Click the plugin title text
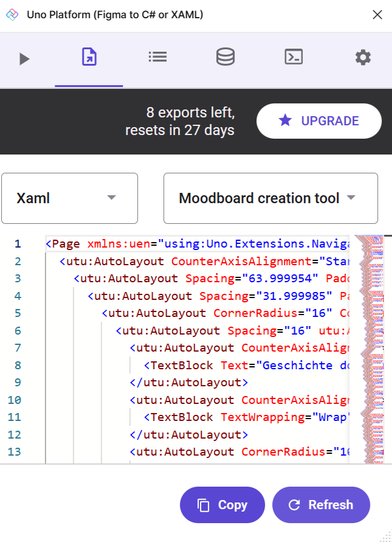This screenshot has height=542, width=392. [115, 15]
